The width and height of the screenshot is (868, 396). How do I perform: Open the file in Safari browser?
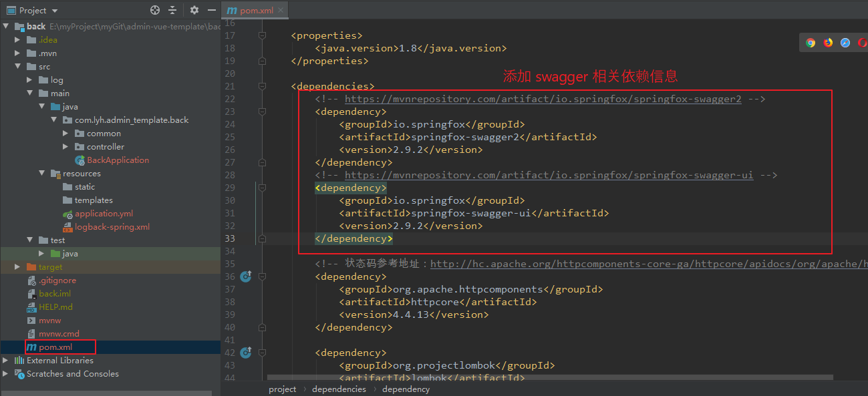tap(845, 43)
